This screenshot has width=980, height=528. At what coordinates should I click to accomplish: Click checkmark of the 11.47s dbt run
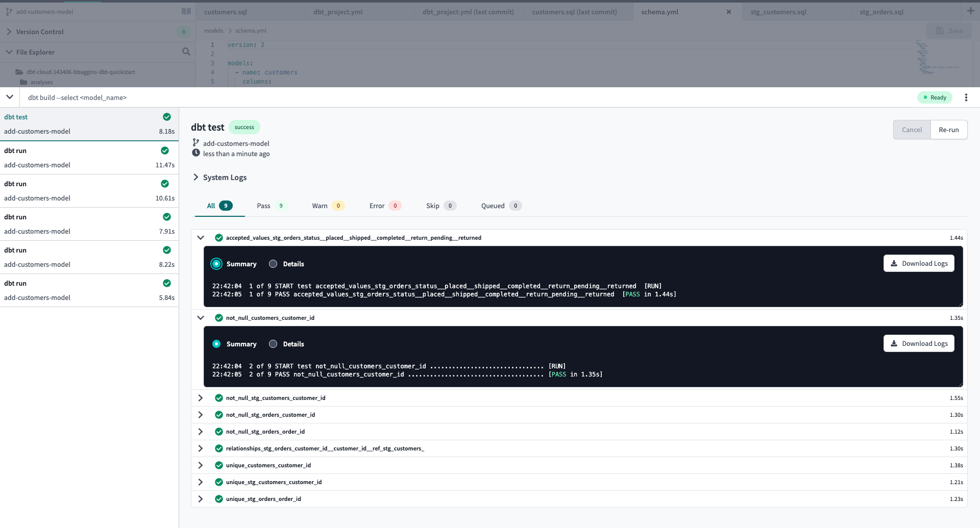(x=165, y=150)
